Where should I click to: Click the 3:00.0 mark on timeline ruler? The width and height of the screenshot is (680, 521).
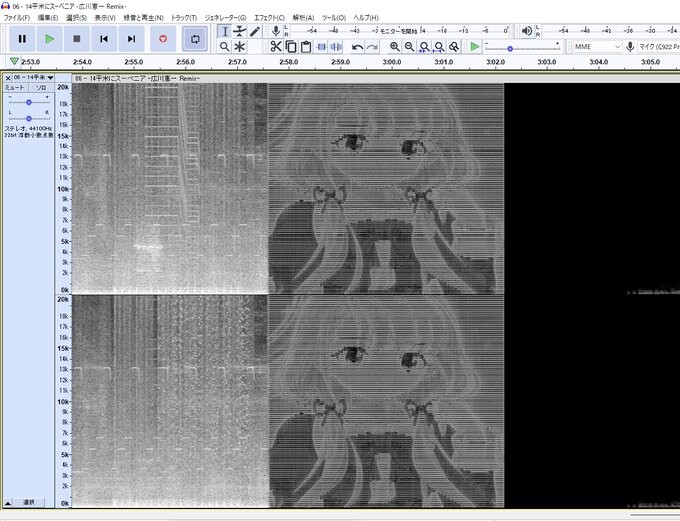point(392,62)
